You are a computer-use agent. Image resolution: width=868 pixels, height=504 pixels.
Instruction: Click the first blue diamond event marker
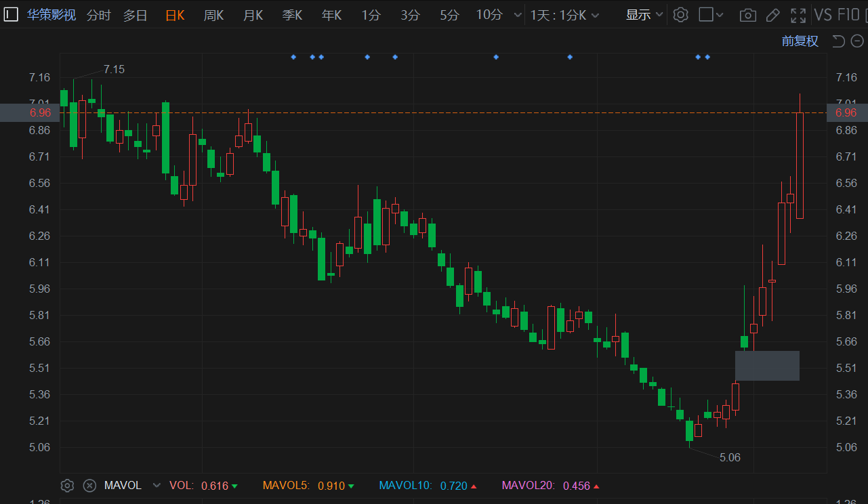coord(293,57)
